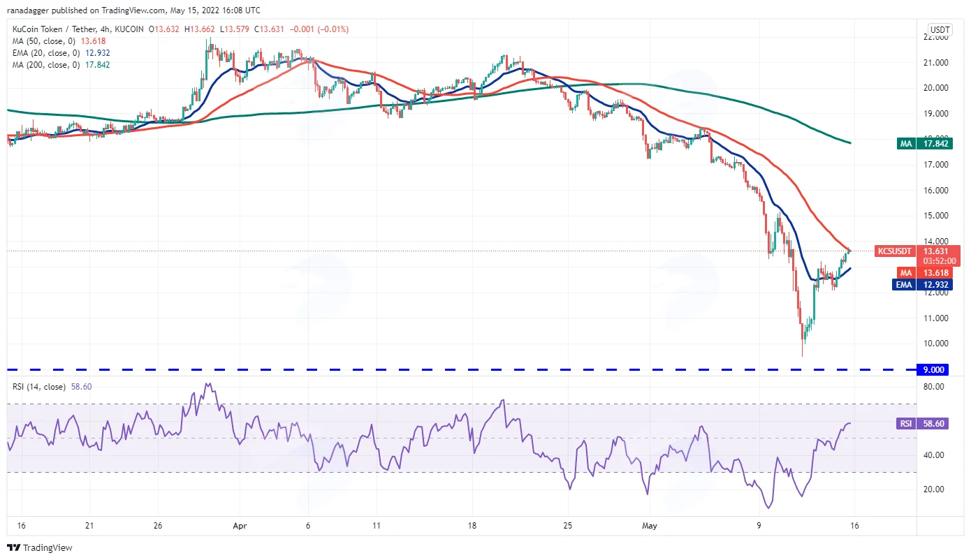Image resolution: width=971 pixels, height=560 pixels.
Task: Click the purple RSI 58.60 tag
Action: point(923,424)
